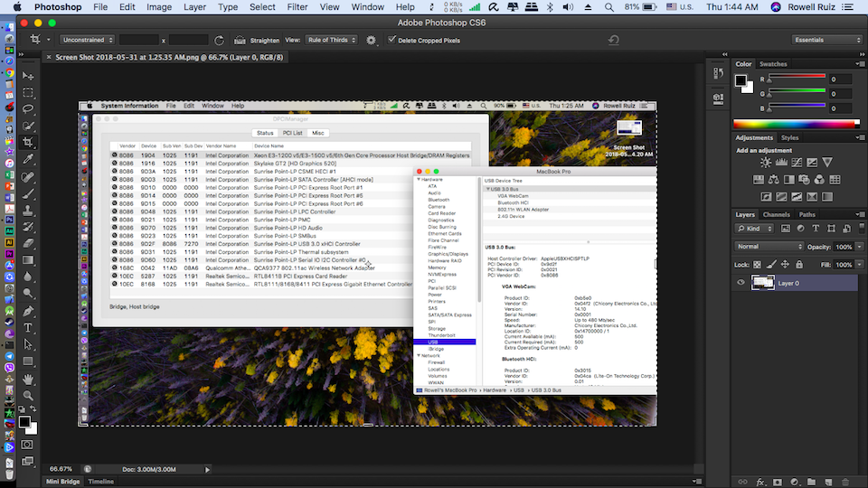Select the Quick Selection tool

28,126
